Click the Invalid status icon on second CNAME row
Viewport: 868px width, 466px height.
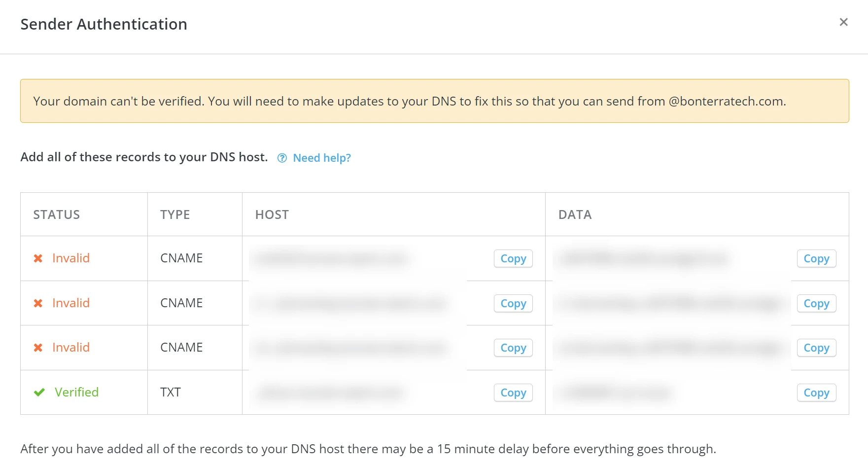tap(38, 303)
